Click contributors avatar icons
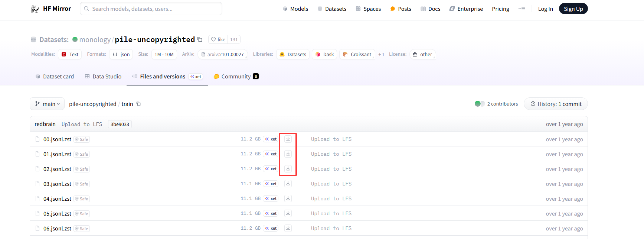644x239 pixels. point(480,104)
